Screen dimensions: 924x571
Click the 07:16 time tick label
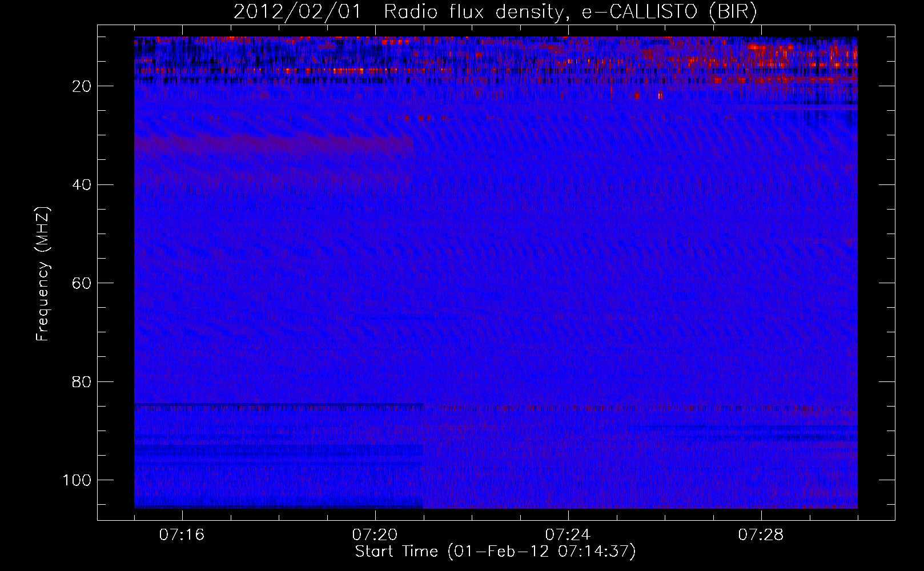182,535
